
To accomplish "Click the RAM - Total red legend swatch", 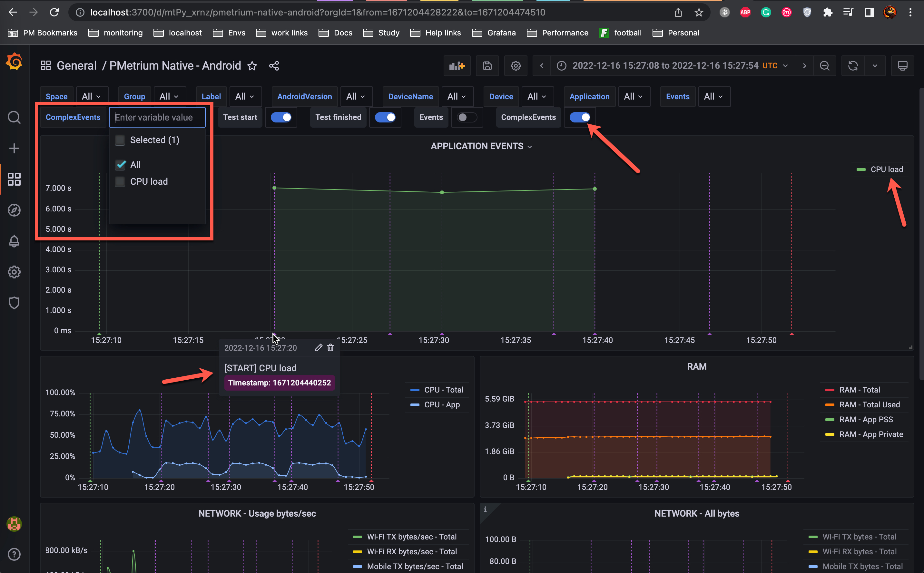I will [829, 390].
